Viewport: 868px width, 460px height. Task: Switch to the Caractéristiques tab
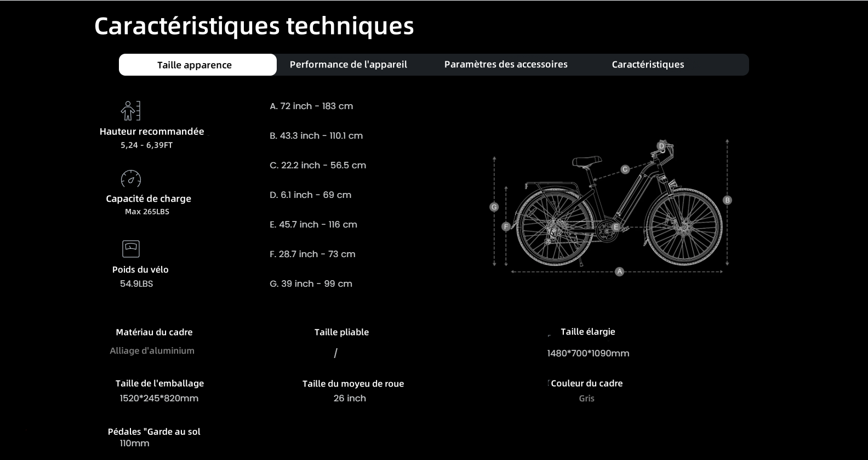click(647, 65)
